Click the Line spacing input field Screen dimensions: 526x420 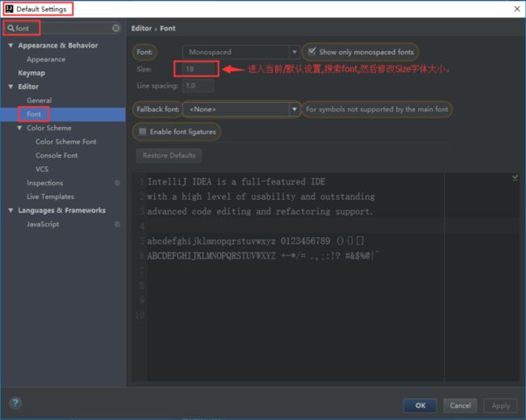(x=198, y=86)
